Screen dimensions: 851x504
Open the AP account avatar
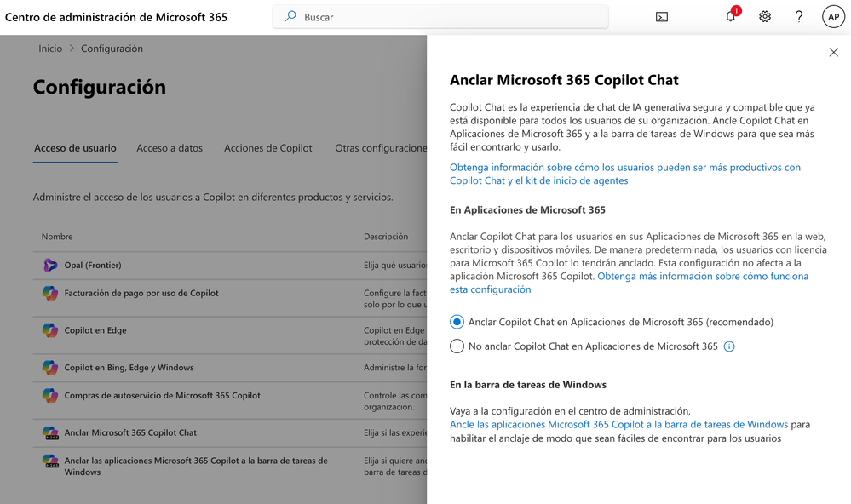pyautogui.click(x=833, y=17)
